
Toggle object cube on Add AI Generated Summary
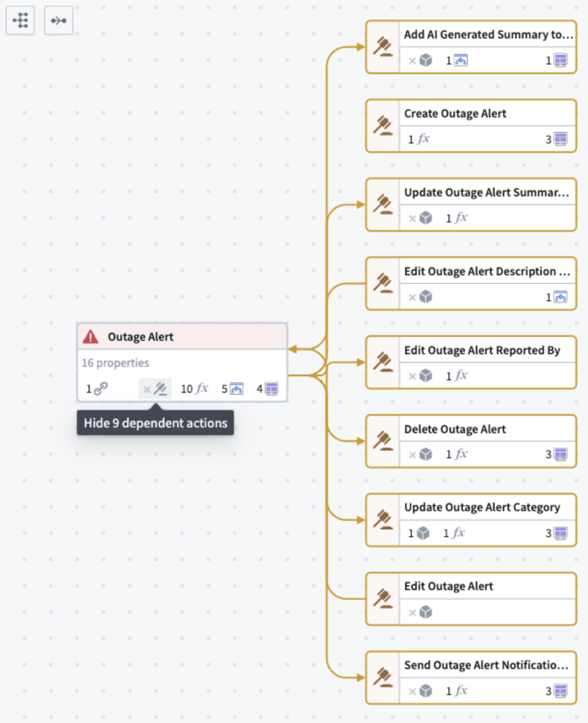pos(421,61)
